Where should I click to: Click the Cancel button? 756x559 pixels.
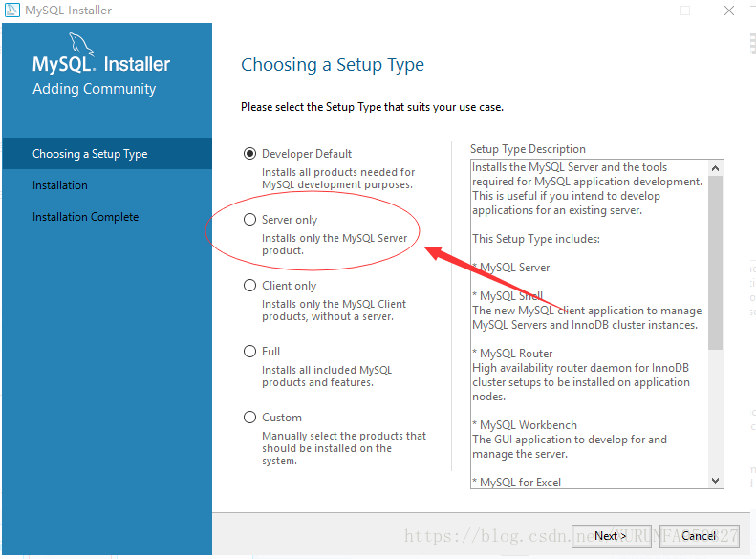pos(699,536)
